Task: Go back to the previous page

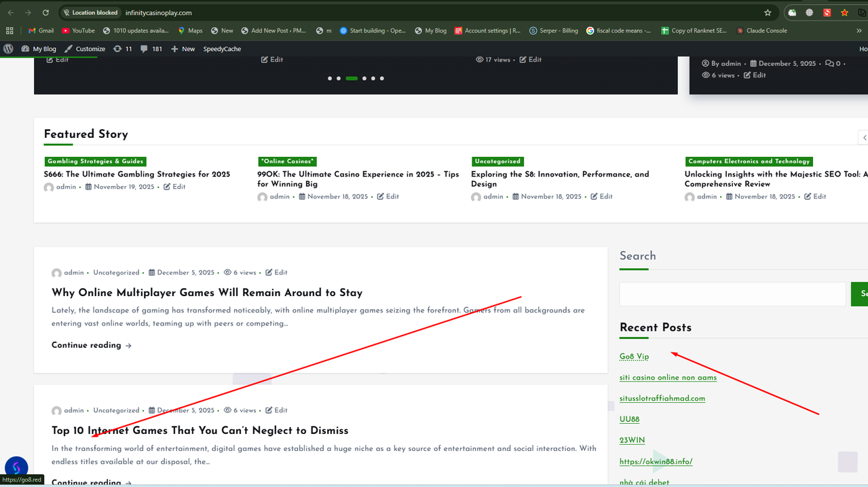Action: [x=10, y=12]
